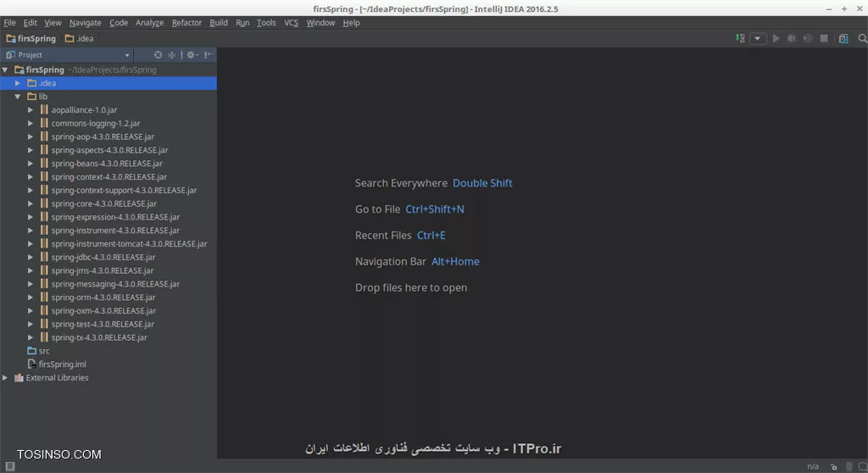Select spring-orm-4.3.0.RELEASE.jar
Screen dimensions: 868x473
point(103,298)
